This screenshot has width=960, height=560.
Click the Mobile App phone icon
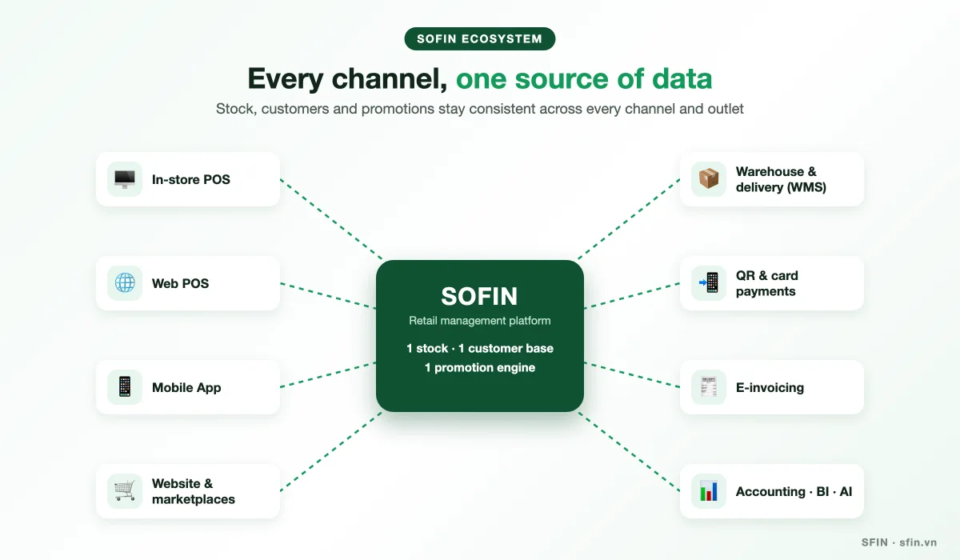pos(125,387)
